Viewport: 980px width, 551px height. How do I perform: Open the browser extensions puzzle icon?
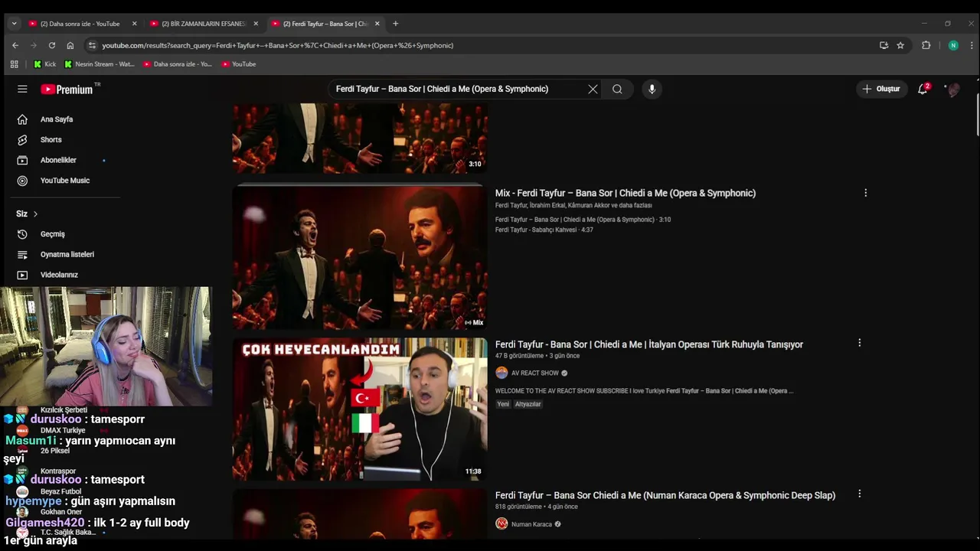[926, 45]
